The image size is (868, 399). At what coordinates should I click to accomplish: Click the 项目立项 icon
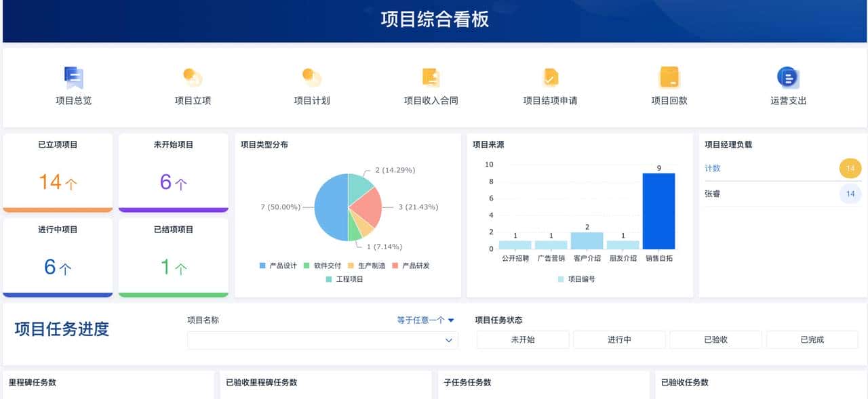191,81
